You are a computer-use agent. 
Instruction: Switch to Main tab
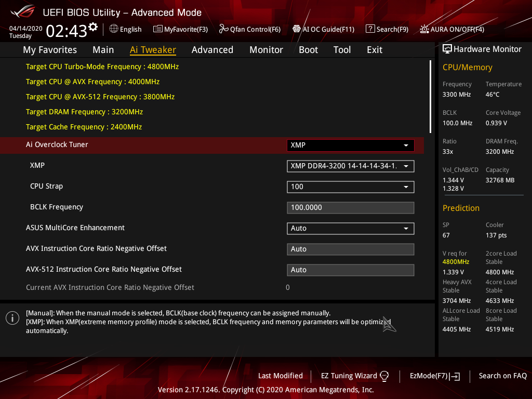pyautogui.click(x=103, y=50)
